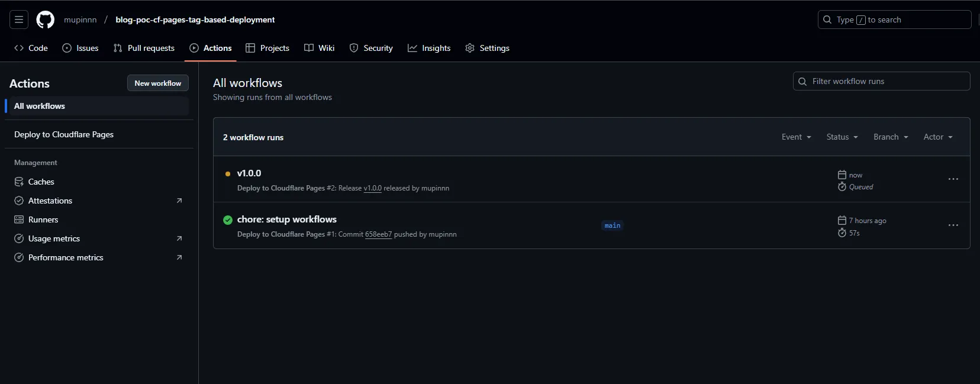Click the GitHub logo icon
Screen dimensions: 980x384
(46, 20)
